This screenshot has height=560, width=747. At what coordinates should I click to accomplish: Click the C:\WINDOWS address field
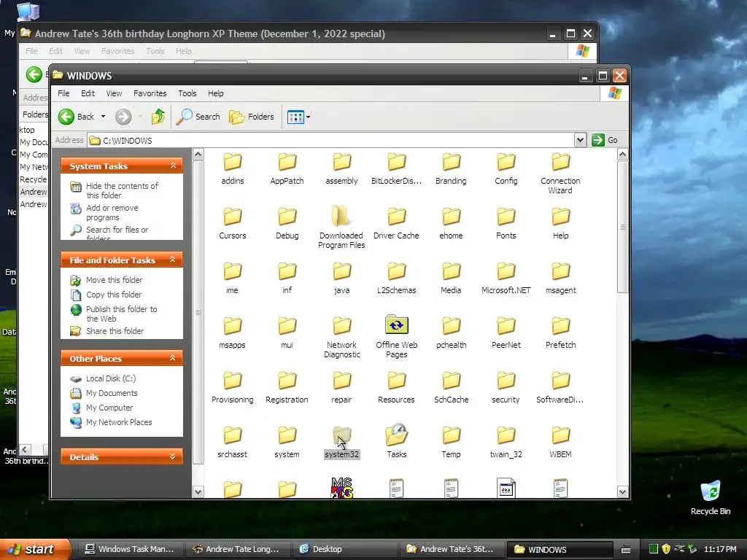(331, 141)
